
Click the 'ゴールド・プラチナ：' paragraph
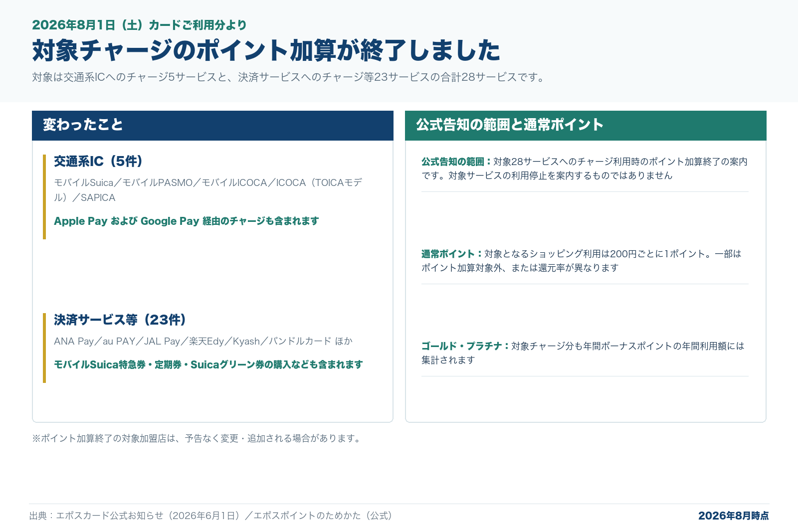[583, 353]
